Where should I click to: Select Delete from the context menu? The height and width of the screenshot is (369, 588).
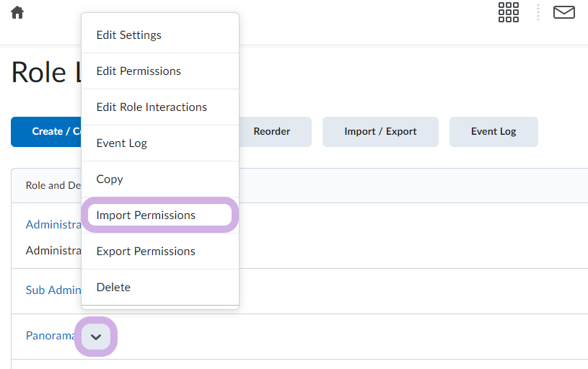(113, 287)
